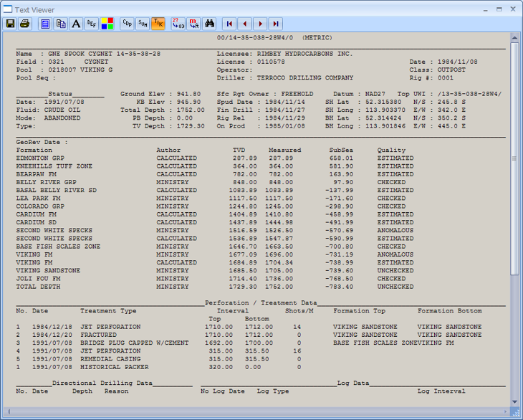Click 'TOTAL DEPTH' formation row
Image resolution: width=523 pixels, height=420 pixels.
coord(215,287)
